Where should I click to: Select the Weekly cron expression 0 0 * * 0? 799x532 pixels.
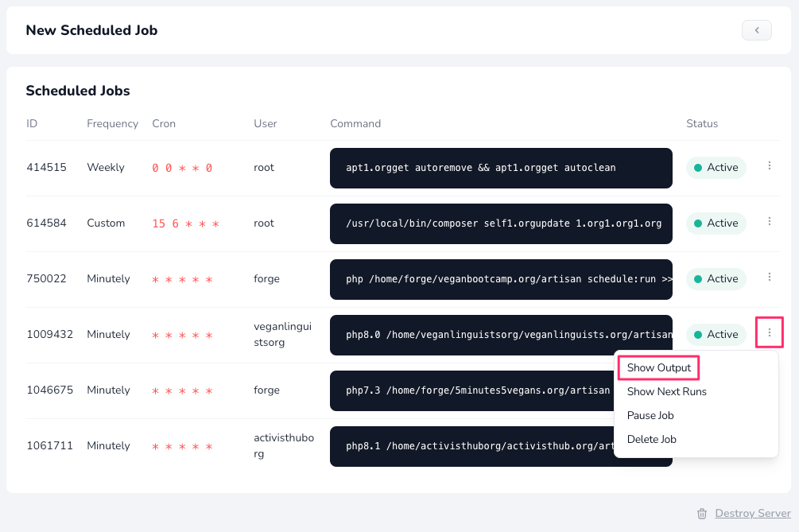point(181,167)
